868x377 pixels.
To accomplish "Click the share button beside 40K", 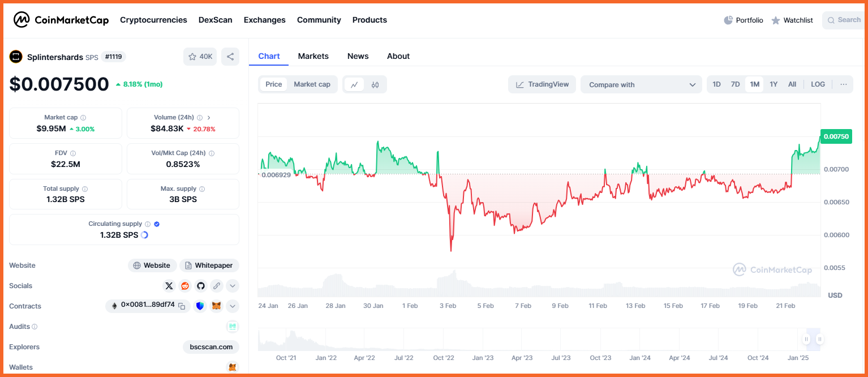I will click(230, 57).
